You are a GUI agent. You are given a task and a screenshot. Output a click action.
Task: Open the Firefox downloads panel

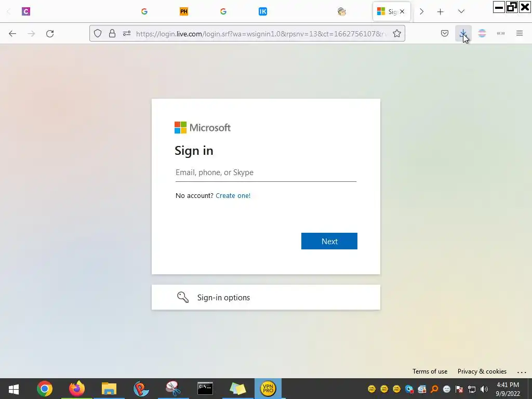[x=463, y=33]
